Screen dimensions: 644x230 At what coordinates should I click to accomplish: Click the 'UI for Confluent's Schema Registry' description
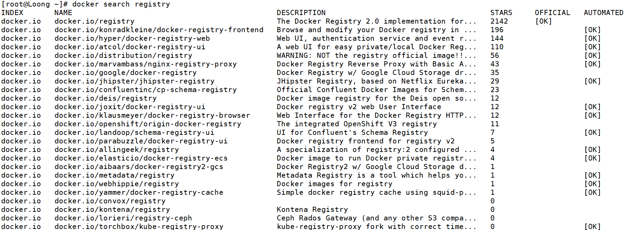pos(352,132)
